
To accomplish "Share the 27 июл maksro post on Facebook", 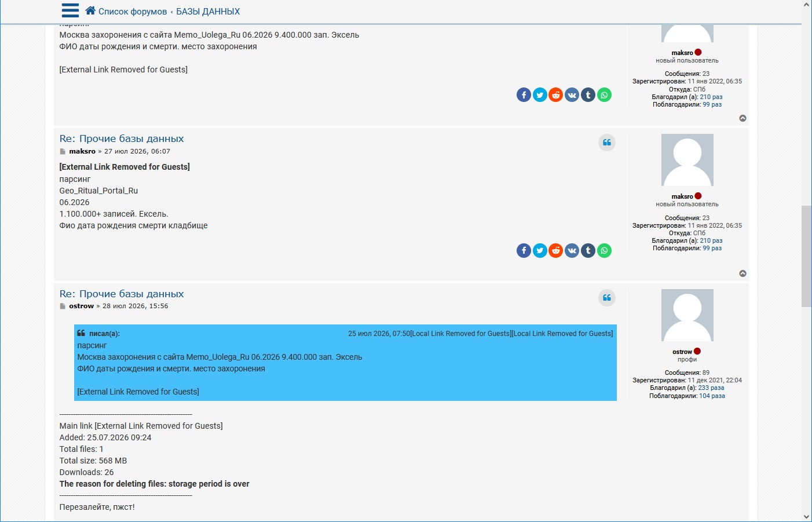I will tap(524, 250).
